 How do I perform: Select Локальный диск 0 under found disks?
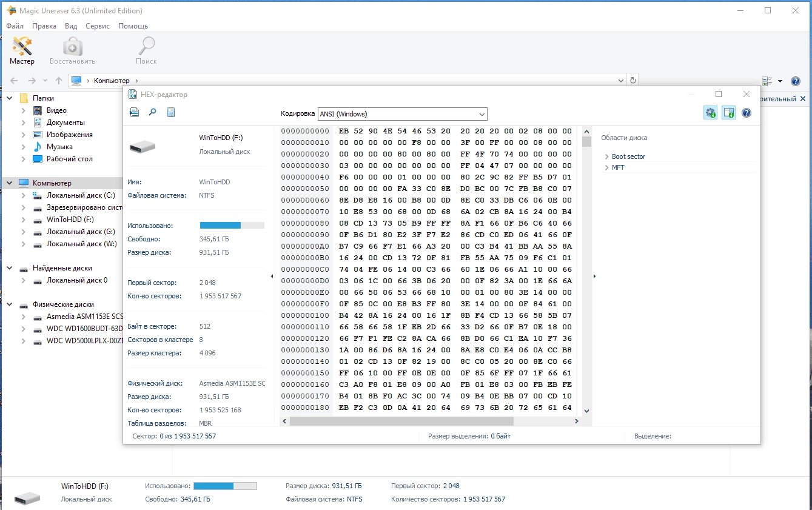pos(77,280)
